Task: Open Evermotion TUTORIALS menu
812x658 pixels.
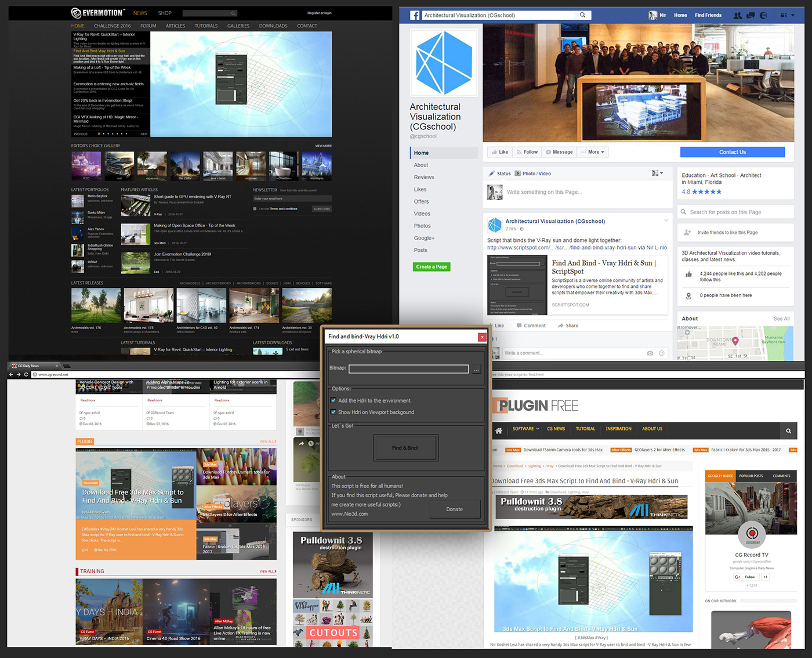Action: pos(206,26)
